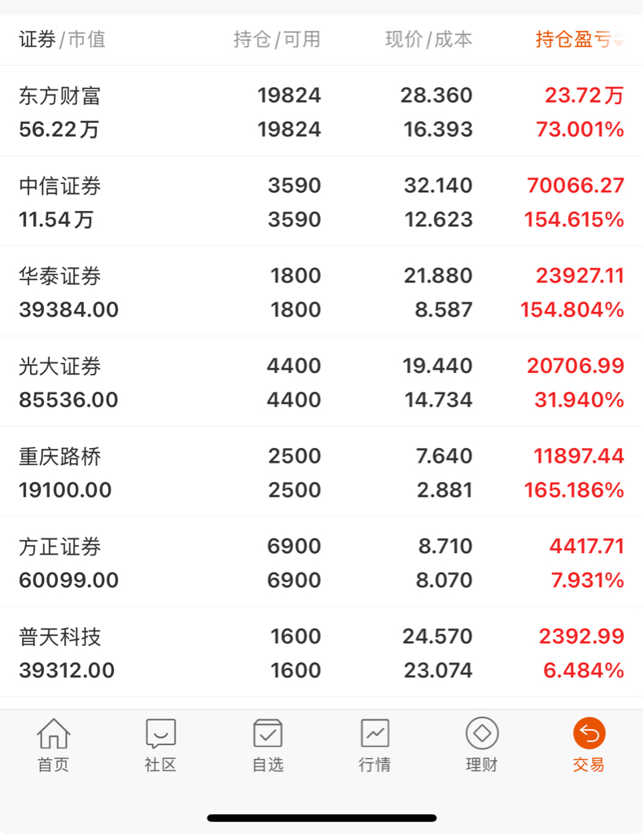
Task: Toggle sort arrows beside 持仓盈亏
Action: pyautogui.click(x=620, y=40)
